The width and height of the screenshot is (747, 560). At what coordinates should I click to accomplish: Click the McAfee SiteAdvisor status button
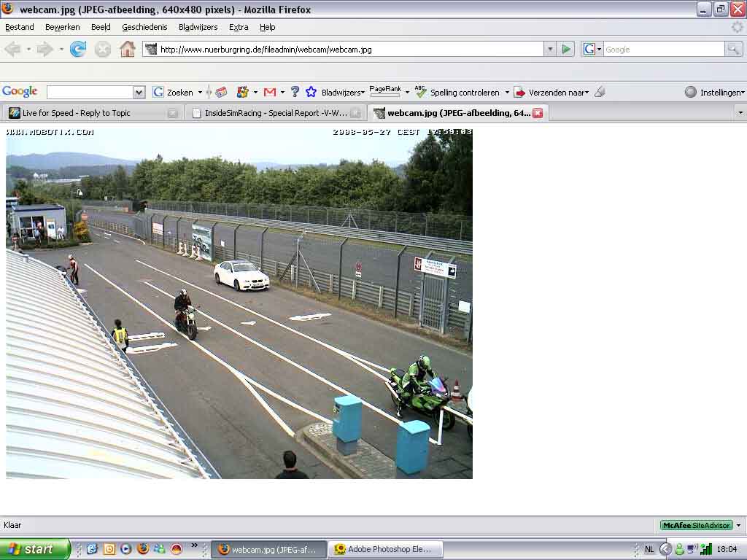[696, 525]
